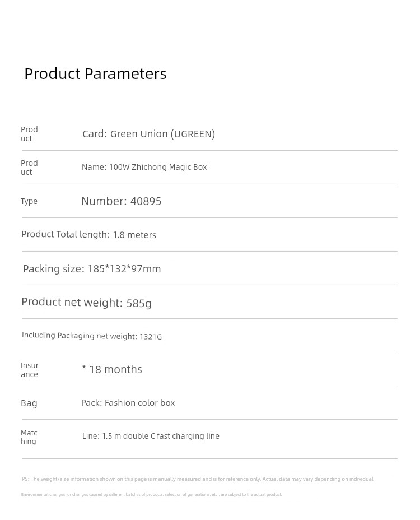
Task: Click the PS weight/size disclaimer line
Action: 198,479
